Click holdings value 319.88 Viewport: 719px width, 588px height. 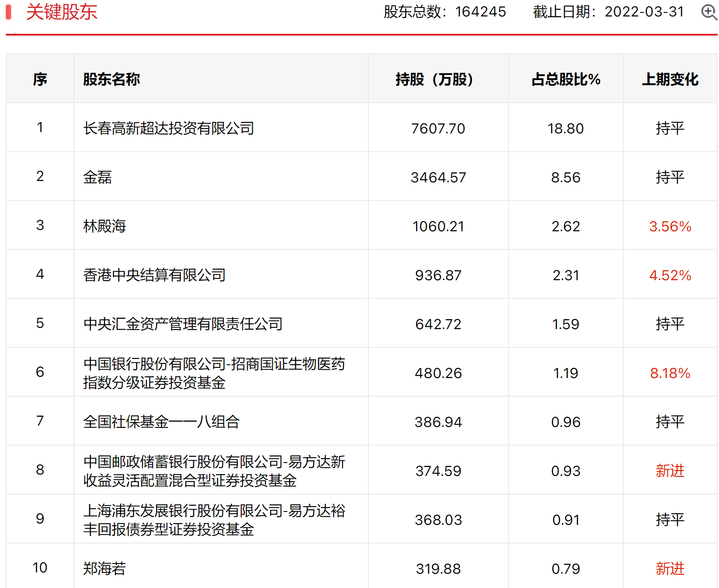438,569
